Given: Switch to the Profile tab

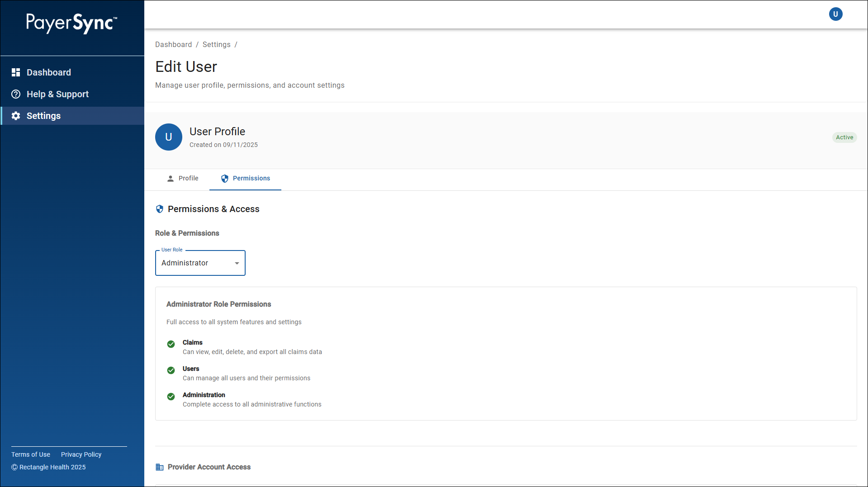Looking at the screenshot, I should [182, 178].
